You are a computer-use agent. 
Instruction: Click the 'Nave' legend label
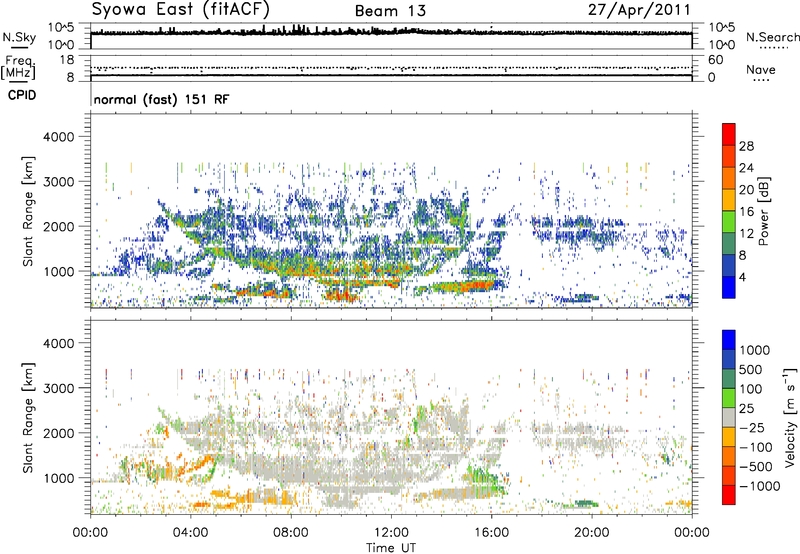pos(761,69)
